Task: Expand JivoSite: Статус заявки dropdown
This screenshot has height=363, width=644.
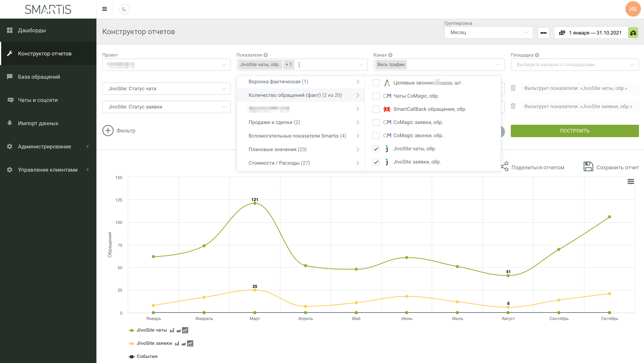Action: 166,107
